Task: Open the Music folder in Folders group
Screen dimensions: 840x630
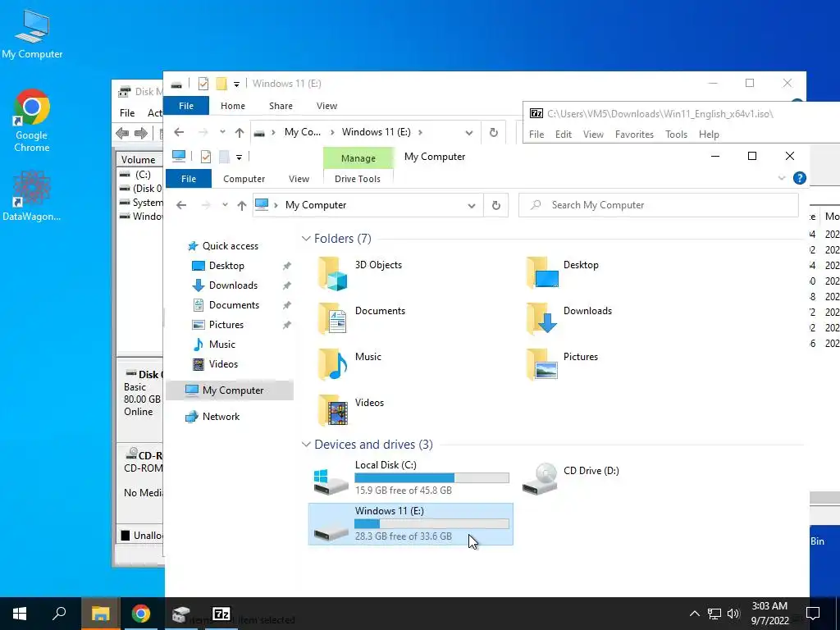Action: tap(349, 365)
